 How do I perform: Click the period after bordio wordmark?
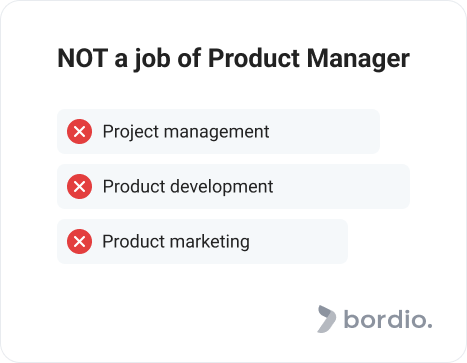click(429, 326)
